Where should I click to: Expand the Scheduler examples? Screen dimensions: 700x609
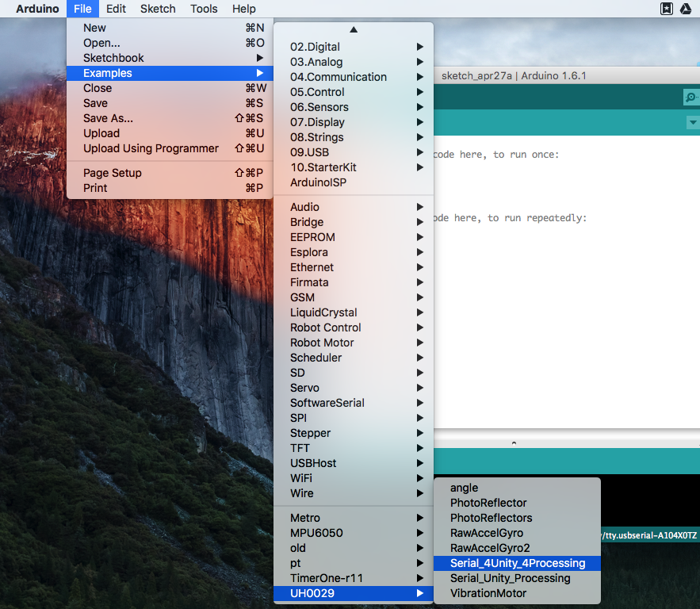coord(354,358)
